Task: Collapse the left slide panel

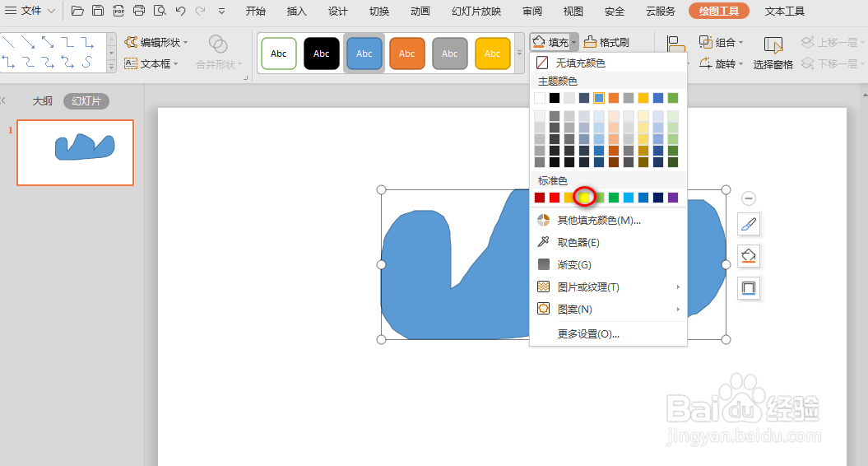Action: (x=3, y=100)
